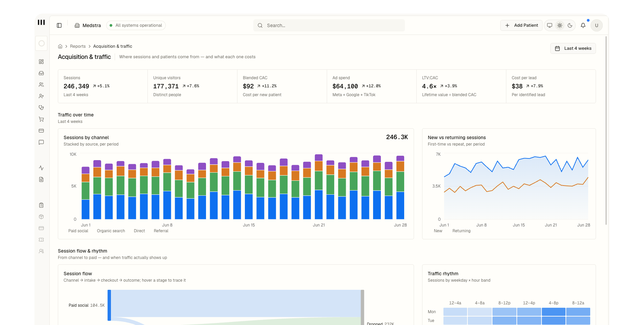Open the package box icon in sidebar
Image resolution: width=644 pixels, height=325 pixels.
coord(41,217)
